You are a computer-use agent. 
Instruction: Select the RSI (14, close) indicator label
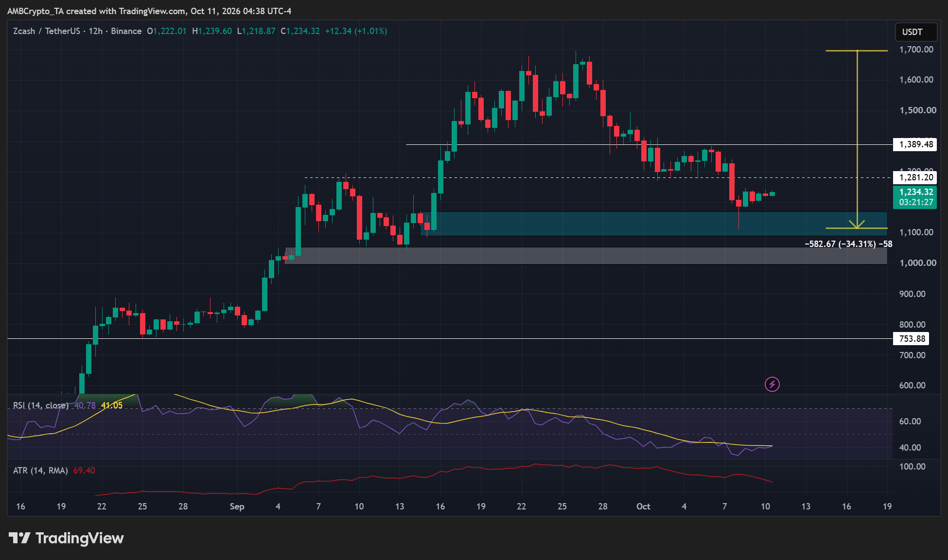(41, 405)
